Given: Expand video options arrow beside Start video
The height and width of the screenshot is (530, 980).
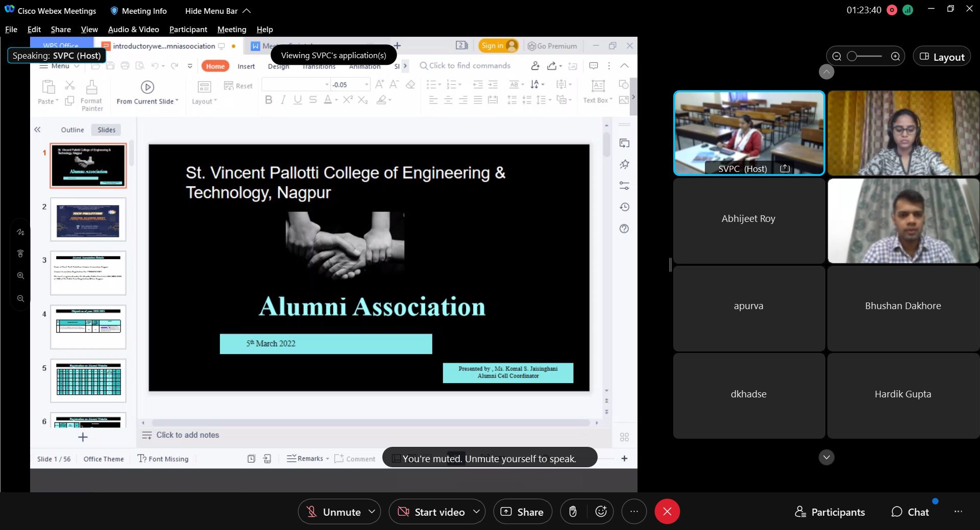Looking at the screenshot, I should tap(476, 512).
